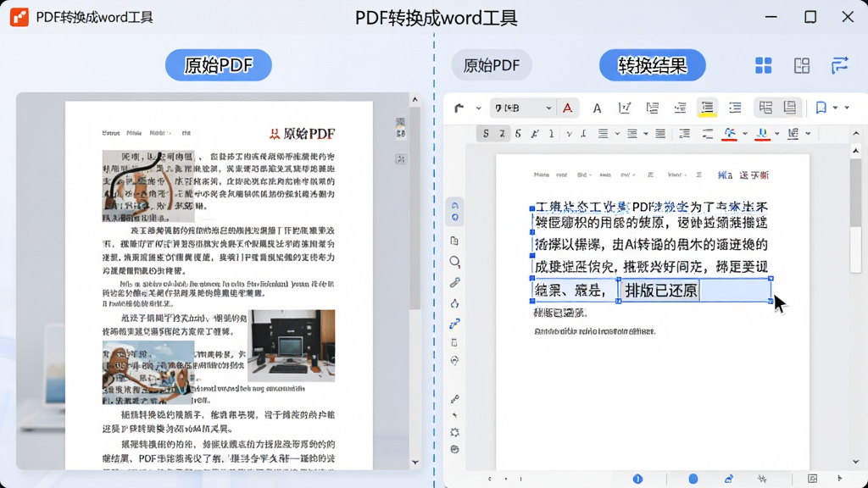Click the down arrow of the original PDF scrollbar
Viewport: 868px width, 488px height.
[415, 463]
